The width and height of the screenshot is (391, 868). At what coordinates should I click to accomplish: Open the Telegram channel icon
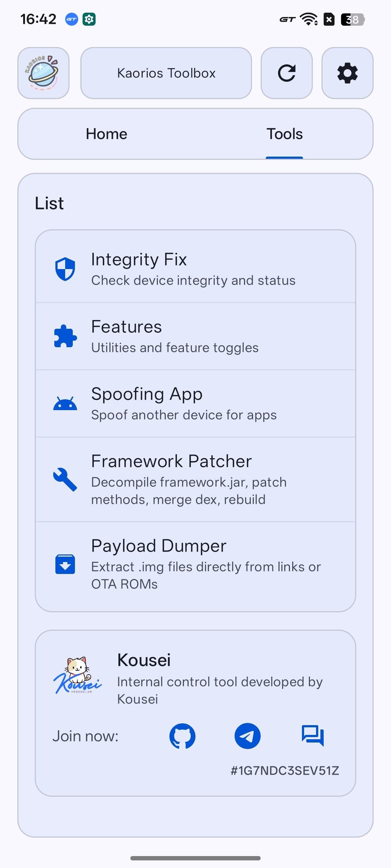click(248, 736)
